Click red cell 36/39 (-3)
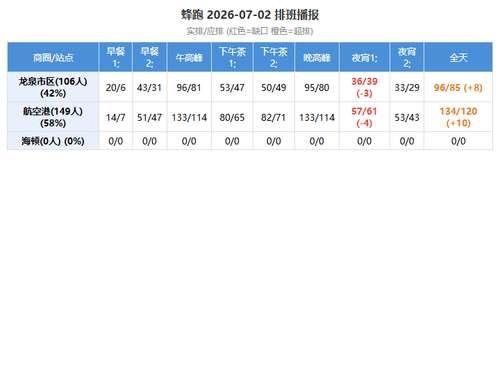500x375 pixels. (x=364, y=87)
